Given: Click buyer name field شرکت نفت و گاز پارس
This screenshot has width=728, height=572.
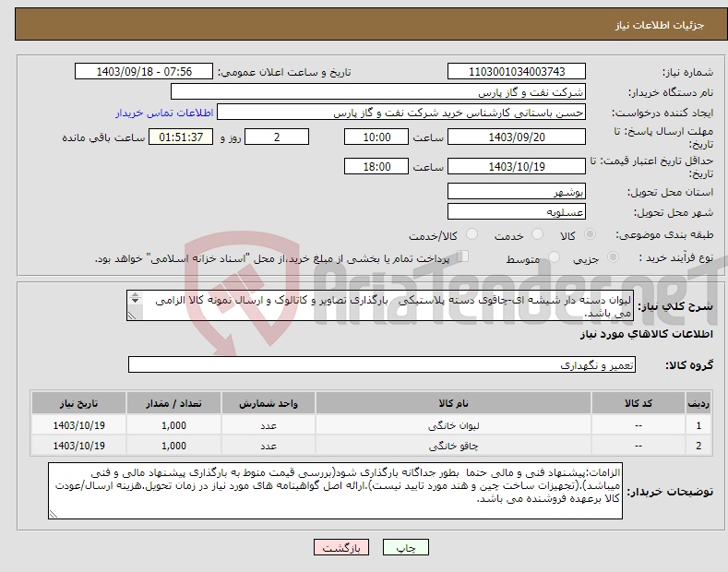Looking at the screenshot, I should 378,92.
